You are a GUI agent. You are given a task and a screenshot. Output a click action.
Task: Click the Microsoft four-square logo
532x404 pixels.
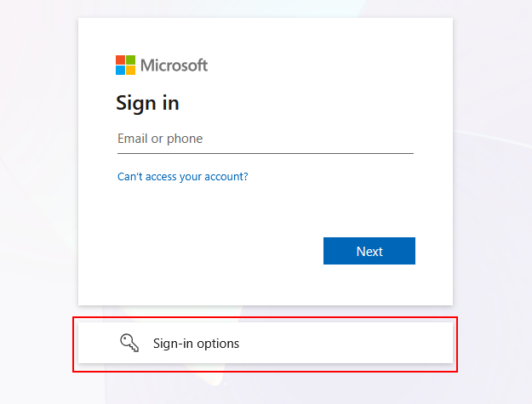coord(125,65)
